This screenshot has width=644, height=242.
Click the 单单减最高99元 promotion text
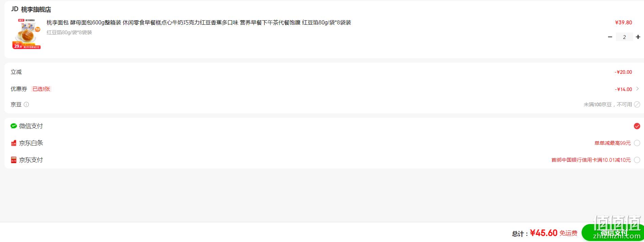click(612, 143)
